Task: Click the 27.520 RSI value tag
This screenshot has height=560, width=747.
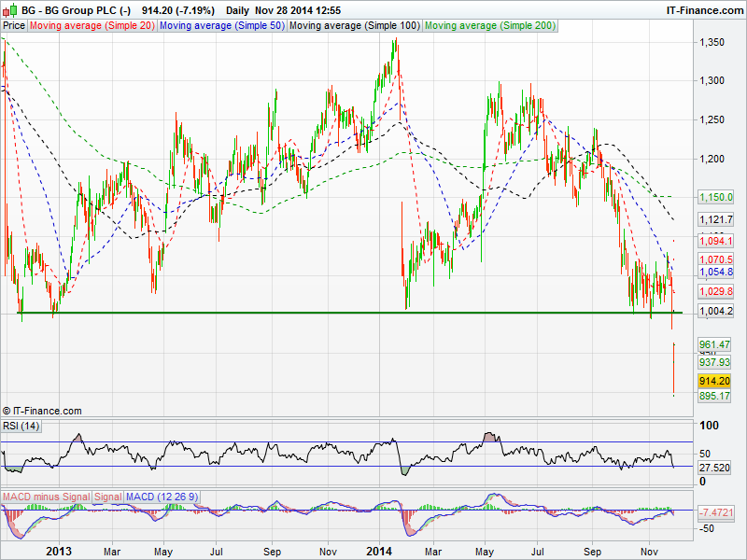Action: [x=716, y=466]
